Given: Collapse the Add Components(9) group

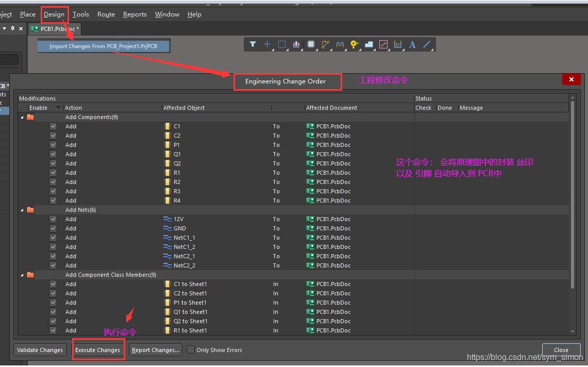Looking at the screenshot, I should pos(22,118).
